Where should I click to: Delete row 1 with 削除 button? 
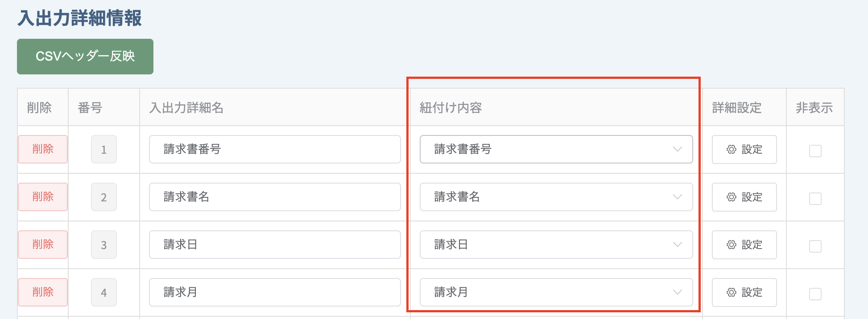[x=43, y=149]
